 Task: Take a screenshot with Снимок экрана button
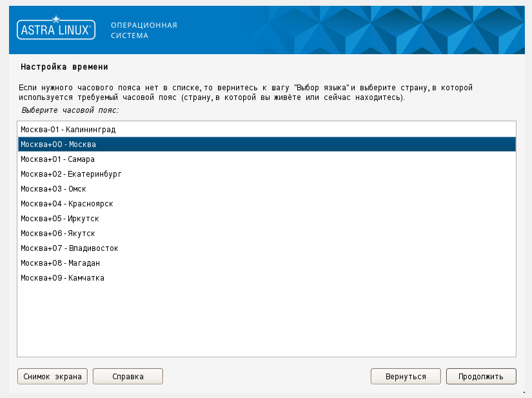(x=52, y=376)
